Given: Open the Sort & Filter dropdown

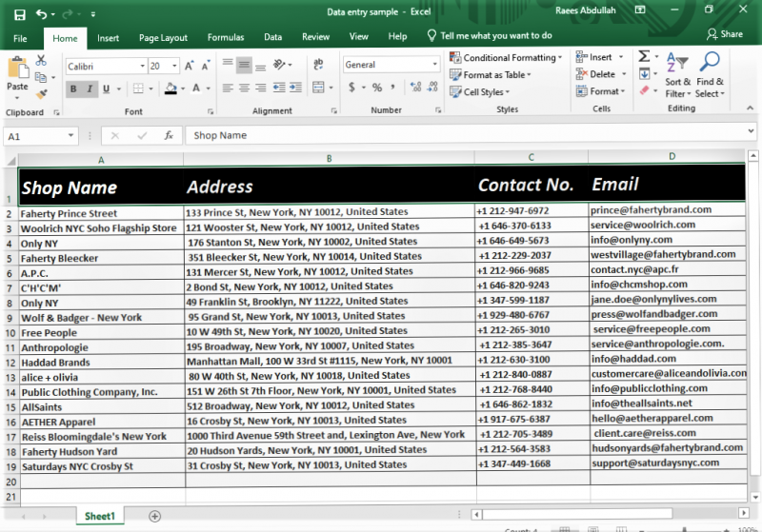Looking at the screenshot, I should tap(677, 75).
